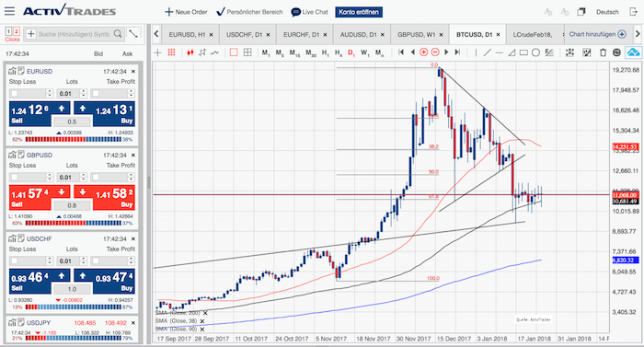The width and height of the screenshot is (644, 347).
Task: Zoom out the chart (minus circle)
Action: click(435, 52)
